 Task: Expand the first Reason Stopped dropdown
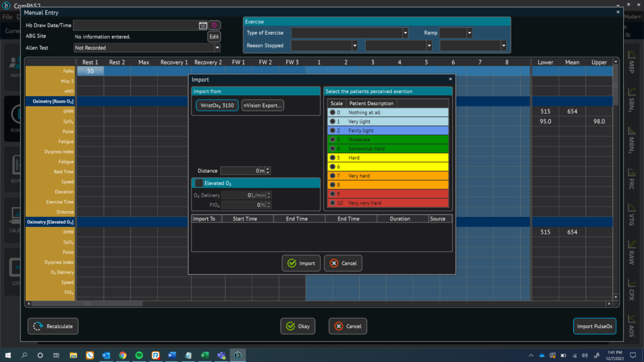coord(355,45)
